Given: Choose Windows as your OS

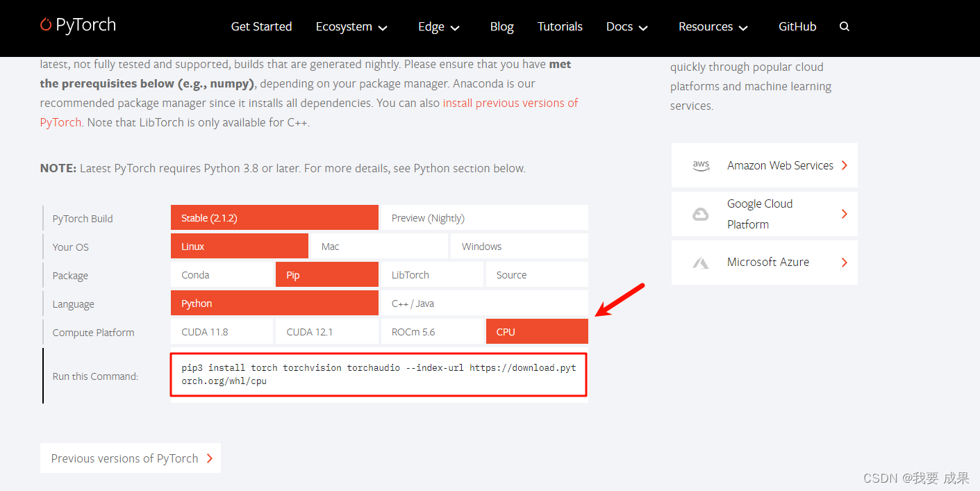Looking at the screenshot, I should (519, 247).
